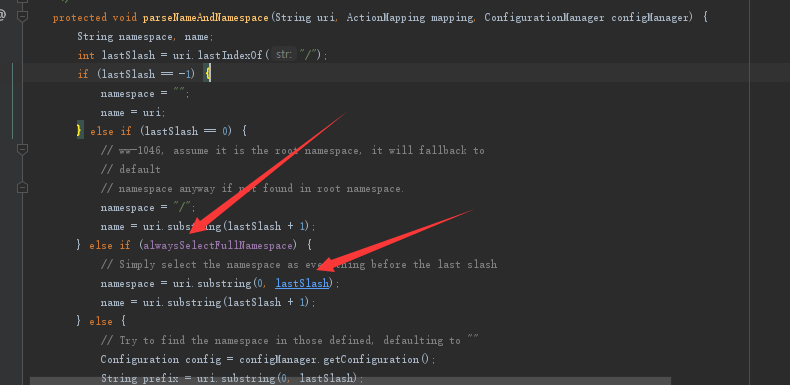Click fold end marker beside 'namespace anyway' comment
Viewport: 790px width, 385px height.
click(x=22, y=187)
